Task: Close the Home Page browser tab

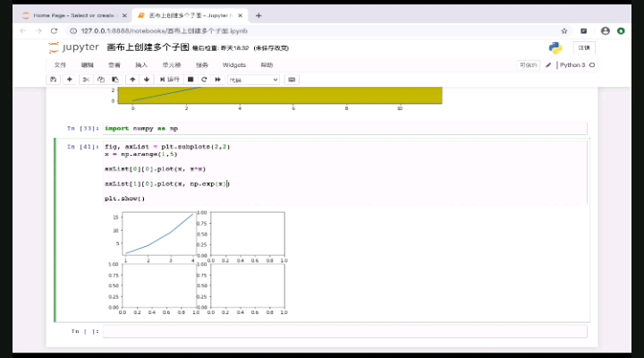Action: pos(124,15)
